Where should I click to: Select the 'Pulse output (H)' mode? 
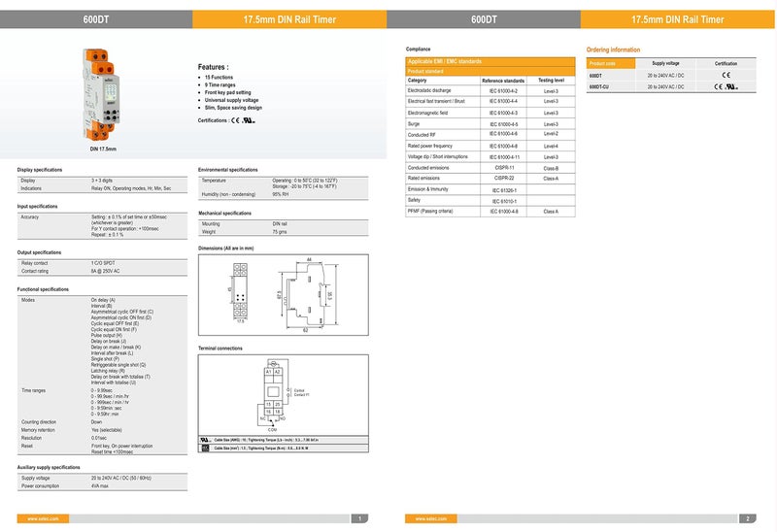[107, 335]
